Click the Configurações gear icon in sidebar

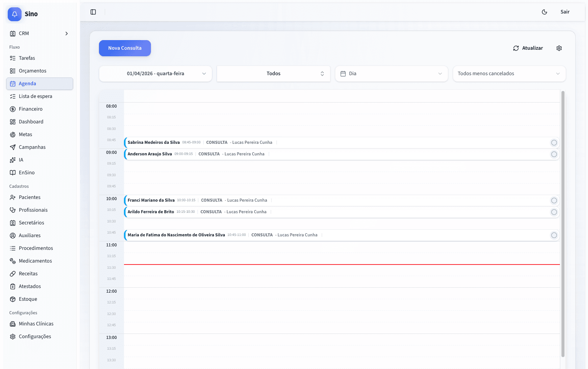point(13,337)
